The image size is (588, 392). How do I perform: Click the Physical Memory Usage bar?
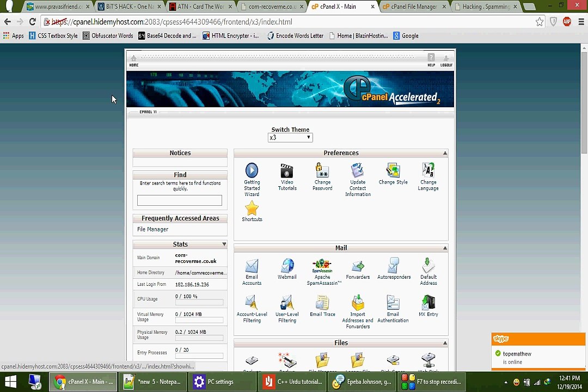coord(199,338)
